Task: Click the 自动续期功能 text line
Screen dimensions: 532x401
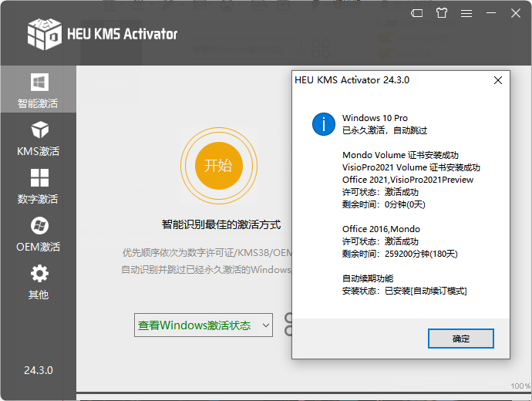Action: click(x=368, y=278)
